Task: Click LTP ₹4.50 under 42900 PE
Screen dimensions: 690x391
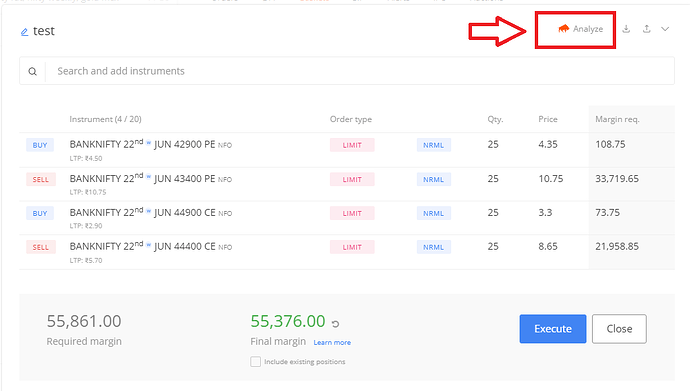Action: [86, 158]
